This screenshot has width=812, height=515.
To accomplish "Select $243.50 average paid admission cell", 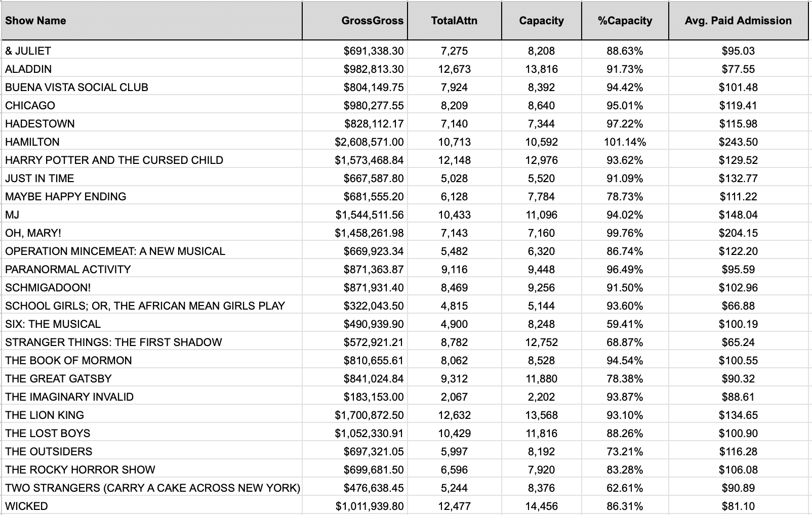I will (739, 142).
